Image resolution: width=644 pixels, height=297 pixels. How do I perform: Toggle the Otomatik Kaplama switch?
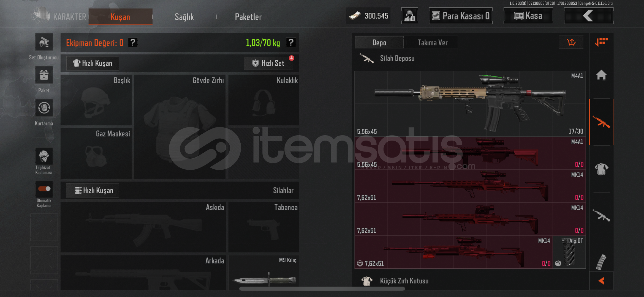(44, 189)
